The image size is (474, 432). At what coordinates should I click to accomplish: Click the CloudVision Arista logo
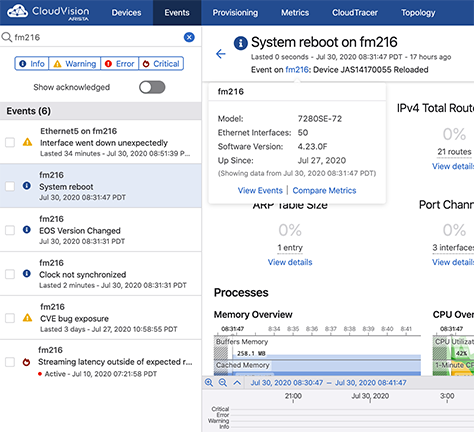(49, 13)
